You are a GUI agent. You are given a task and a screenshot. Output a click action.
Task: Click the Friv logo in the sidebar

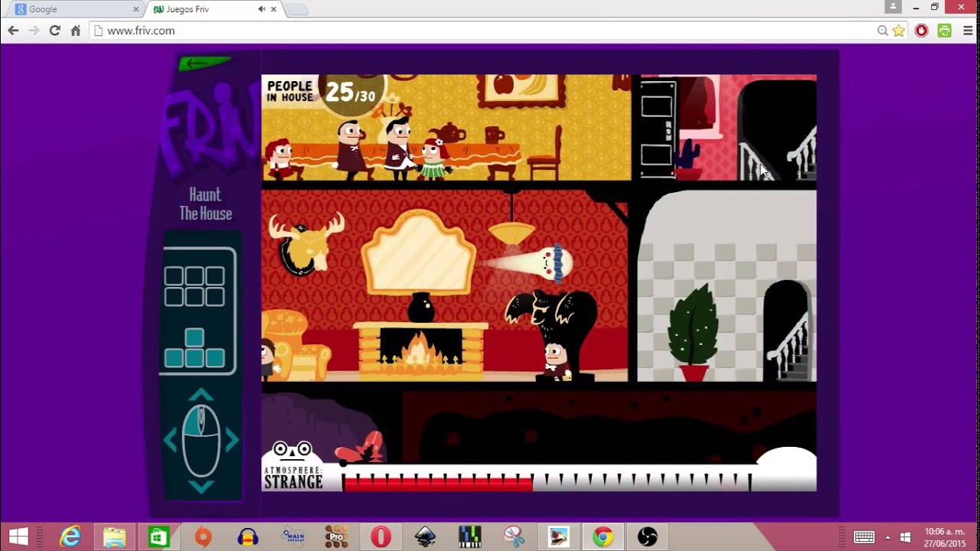[208, 129]
